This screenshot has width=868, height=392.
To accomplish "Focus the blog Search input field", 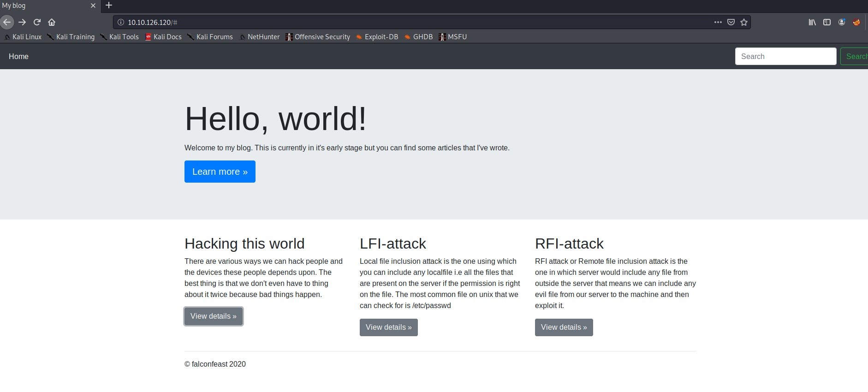I will pos(785,56).
